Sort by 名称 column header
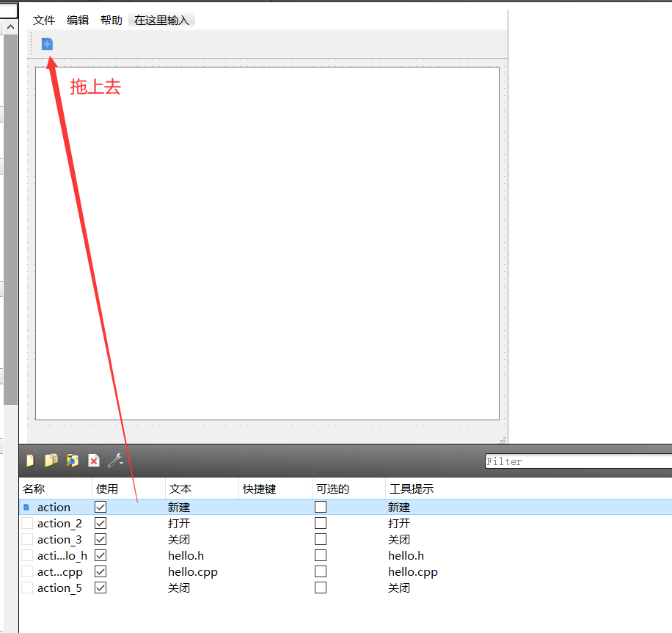Viewport: 672px width, 633px height. [x=56, y=489]
